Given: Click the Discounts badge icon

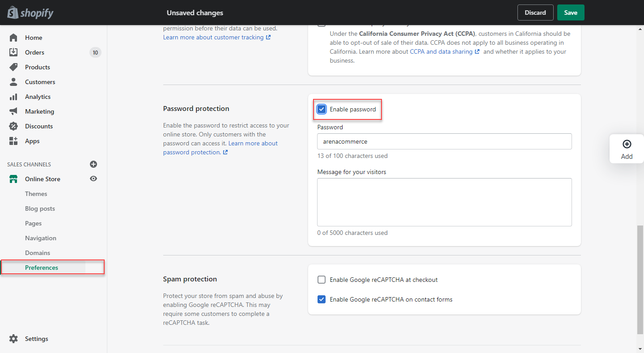Looking at the screenshot, I should [13, 126].
